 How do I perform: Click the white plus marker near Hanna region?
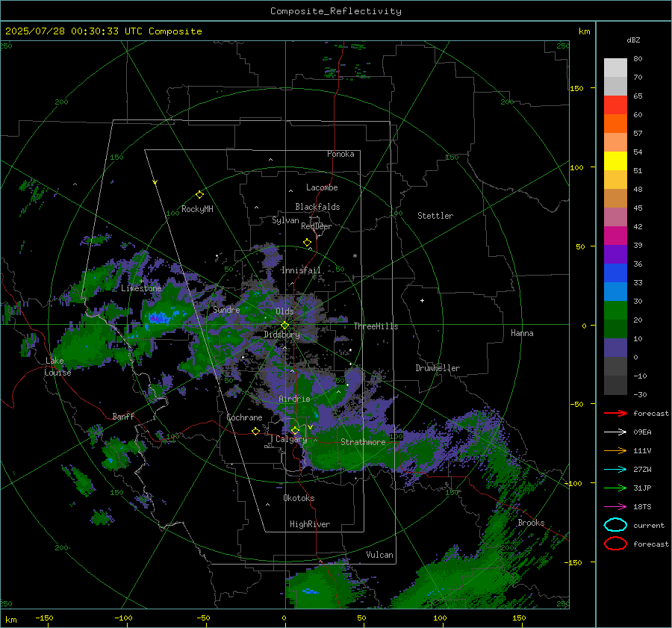click(x=422, y=300)
